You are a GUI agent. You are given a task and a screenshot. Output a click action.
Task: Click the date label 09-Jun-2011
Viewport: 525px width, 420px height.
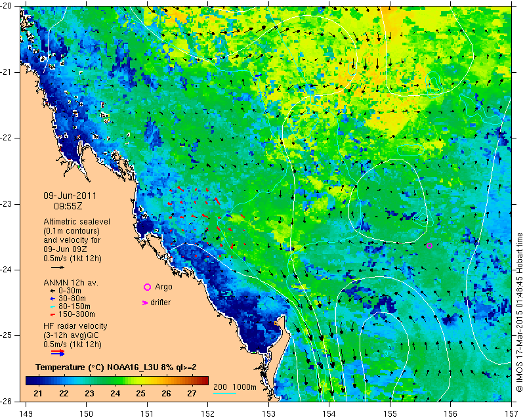coord(70,196)
